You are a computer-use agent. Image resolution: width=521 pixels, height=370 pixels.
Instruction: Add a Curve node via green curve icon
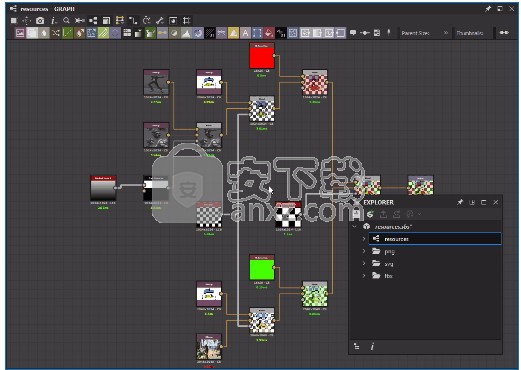68,33
